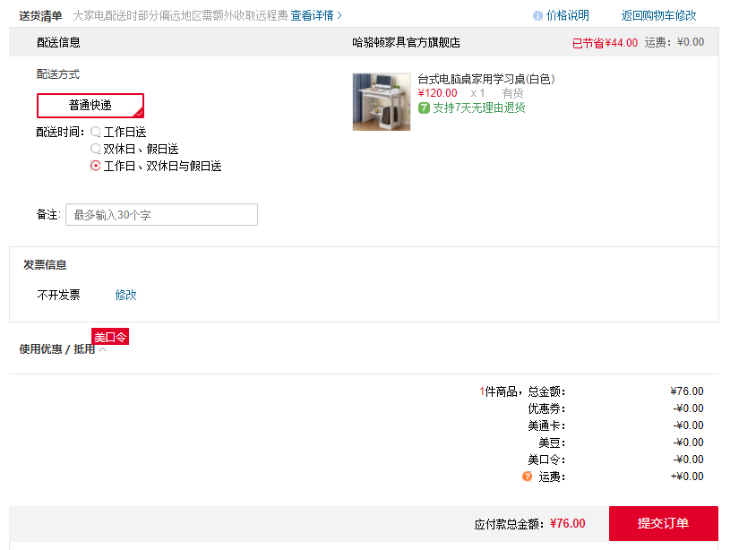Screen dimensions: 756x550
Task: Collapse the 使用优惠/抵用 section chevron
Action: click(x=102, y=350)
